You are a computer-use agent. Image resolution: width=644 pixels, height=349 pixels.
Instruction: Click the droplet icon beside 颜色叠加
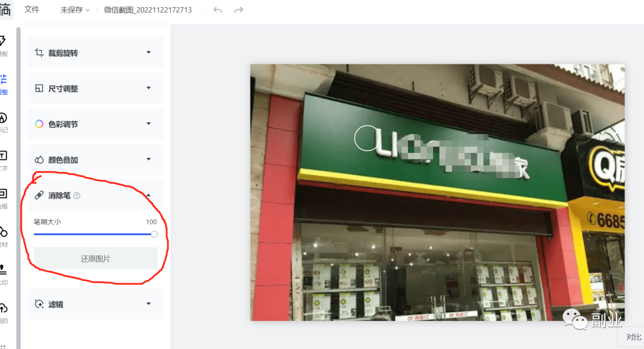pos(39,160)
